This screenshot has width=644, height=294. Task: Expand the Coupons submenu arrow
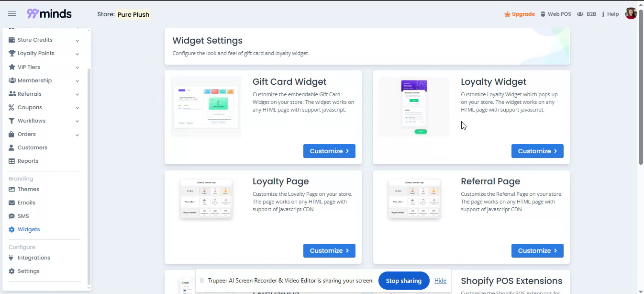point(77,108)
